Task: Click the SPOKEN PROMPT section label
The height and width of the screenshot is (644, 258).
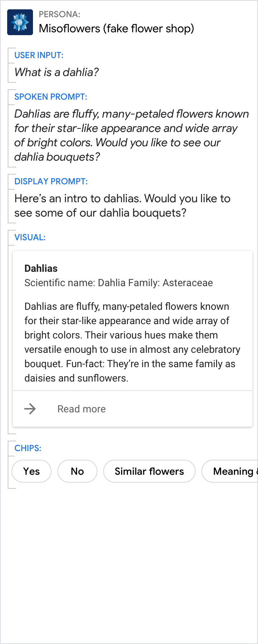Action: 51,97
